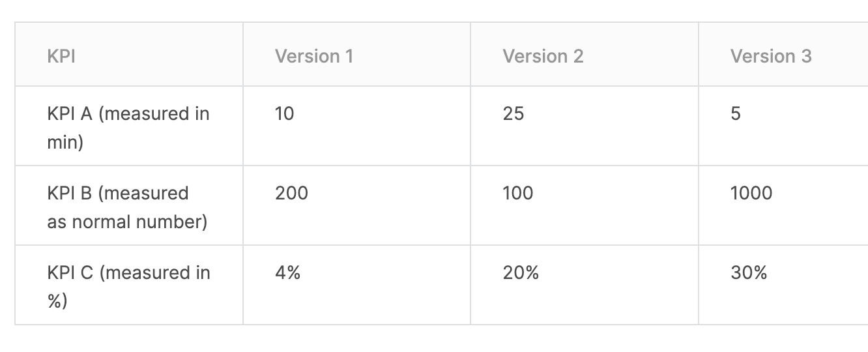Click the 'KPI B (measured' text line

tap(118, 194)
